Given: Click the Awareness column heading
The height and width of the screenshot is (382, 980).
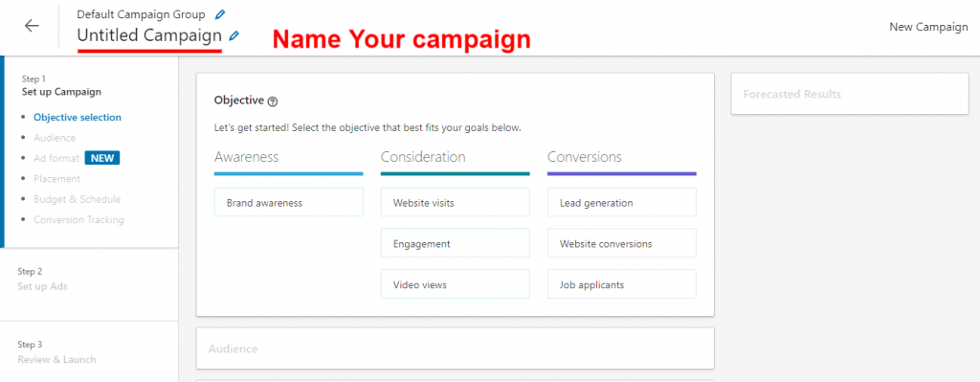Looking at the screenshot, I should pos(246,156).
